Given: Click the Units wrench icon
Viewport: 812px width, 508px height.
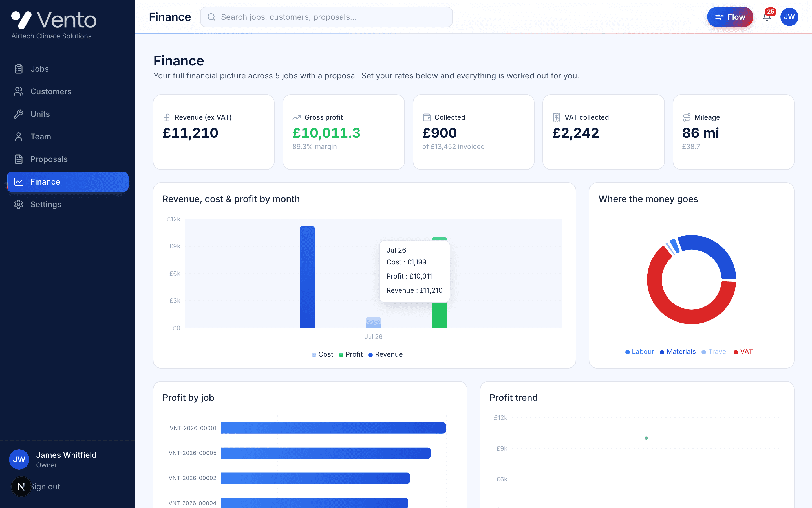Looking at the screenshot, I should tap(18, 114).
